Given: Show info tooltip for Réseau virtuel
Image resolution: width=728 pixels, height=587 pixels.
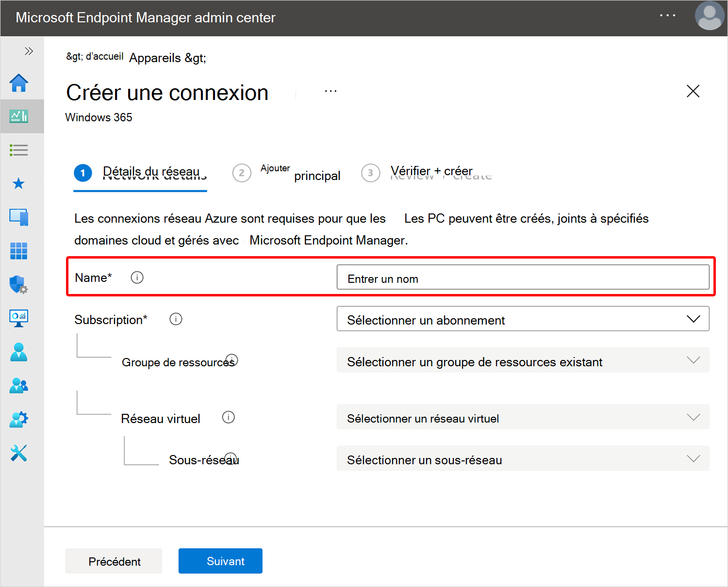Looking at the screenshot, I should click(229, 417).
